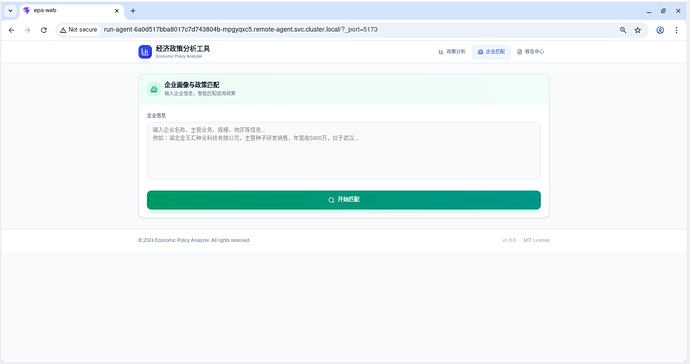
Task: Click the URL in the address bar
Action: pos(241,29)
